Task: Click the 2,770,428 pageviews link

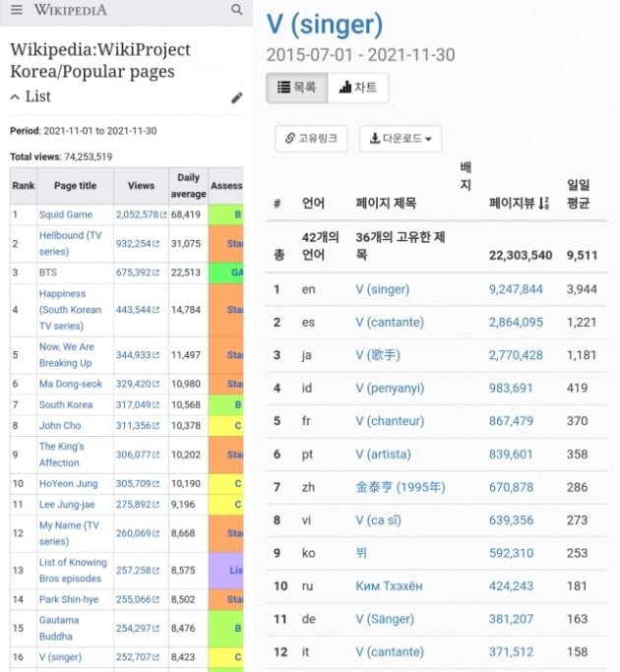Action: point(516,355)
